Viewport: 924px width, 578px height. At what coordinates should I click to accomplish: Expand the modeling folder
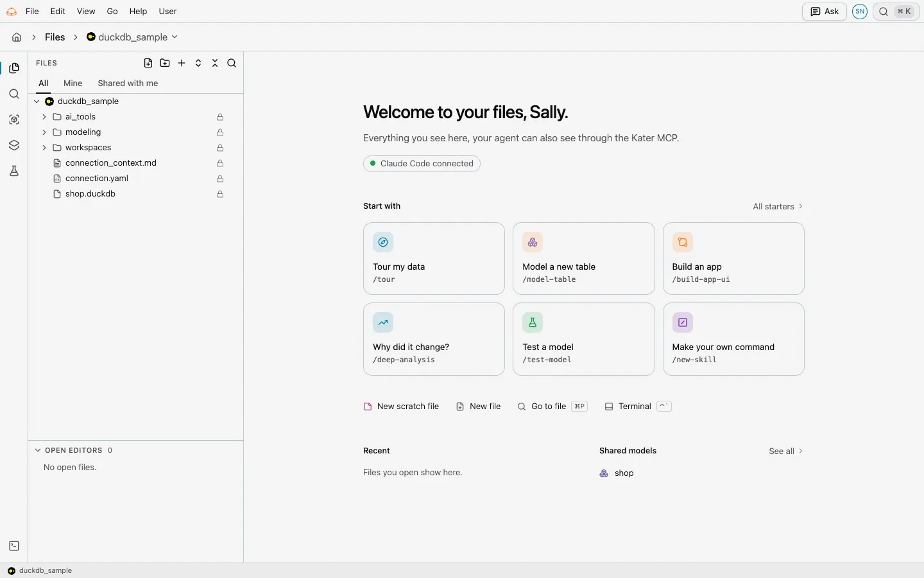point(44,132)
